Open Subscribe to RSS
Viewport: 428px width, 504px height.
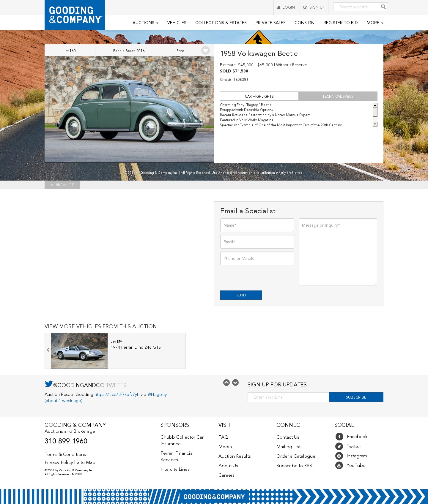(294, 466)
